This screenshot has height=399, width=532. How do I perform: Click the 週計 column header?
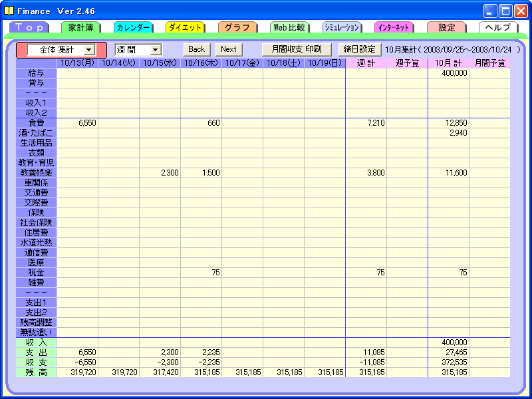tap(366, 63)
